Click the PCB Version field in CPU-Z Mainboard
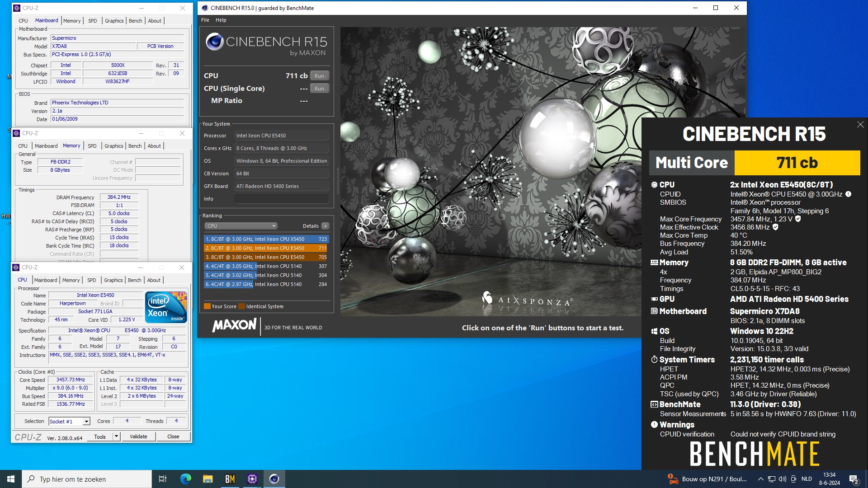 [160, 46]
